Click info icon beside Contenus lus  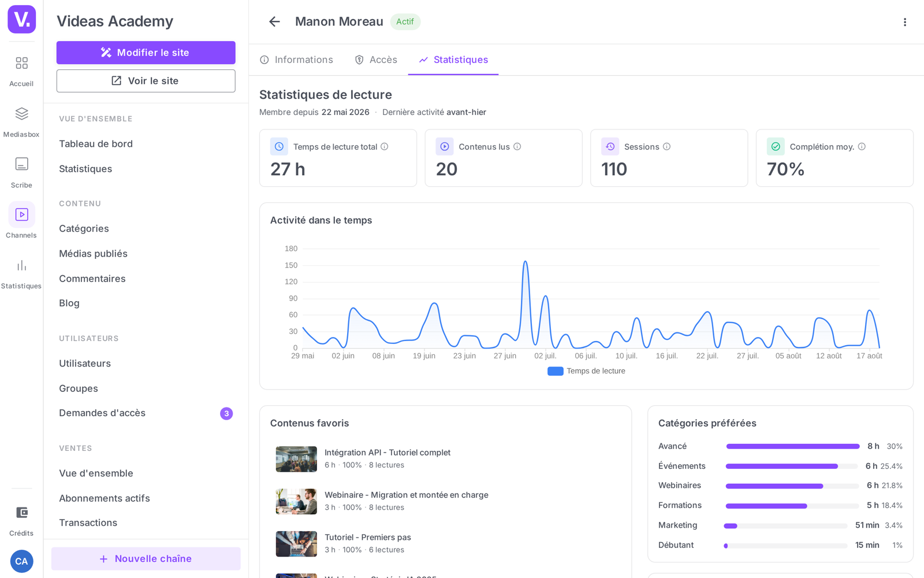point(517,147)
